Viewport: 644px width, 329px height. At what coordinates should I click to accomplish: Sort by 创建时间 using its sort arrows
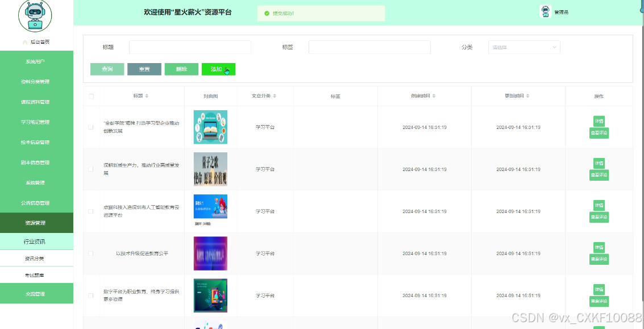[x=434, y=95]
